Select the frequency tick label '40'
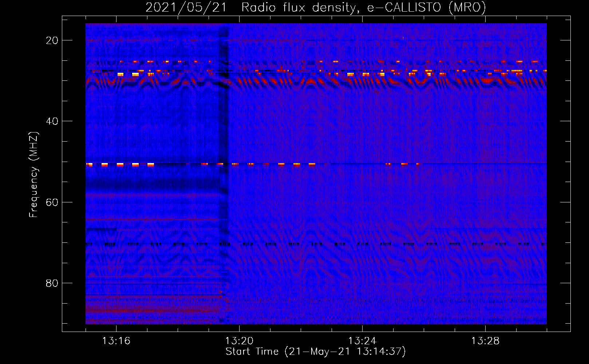 (52, 121)
